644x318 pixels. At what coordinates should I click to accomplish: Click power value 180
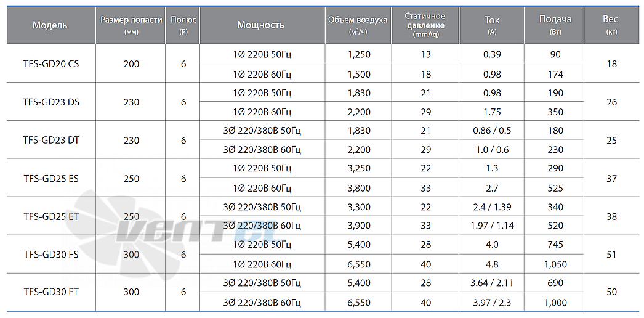point(555,131)
